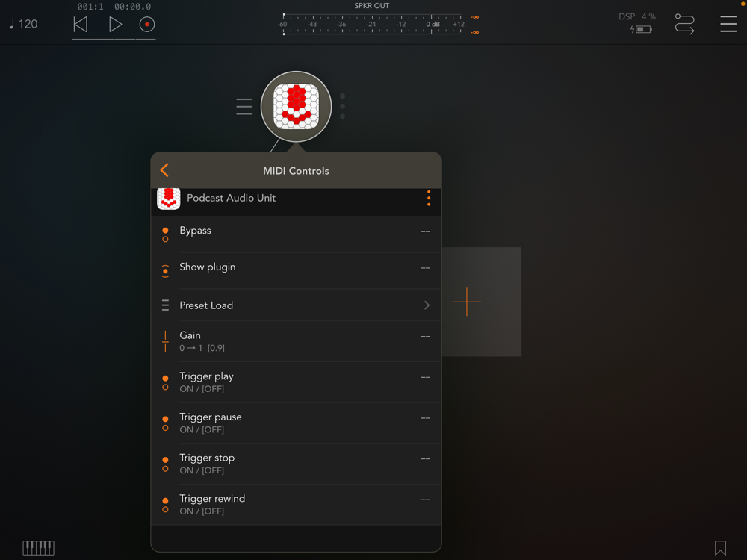Click Gain MIDI assignment dashes
Image resolution: width=747 pixels, height=560 pixels.
(x=426, y=336)
